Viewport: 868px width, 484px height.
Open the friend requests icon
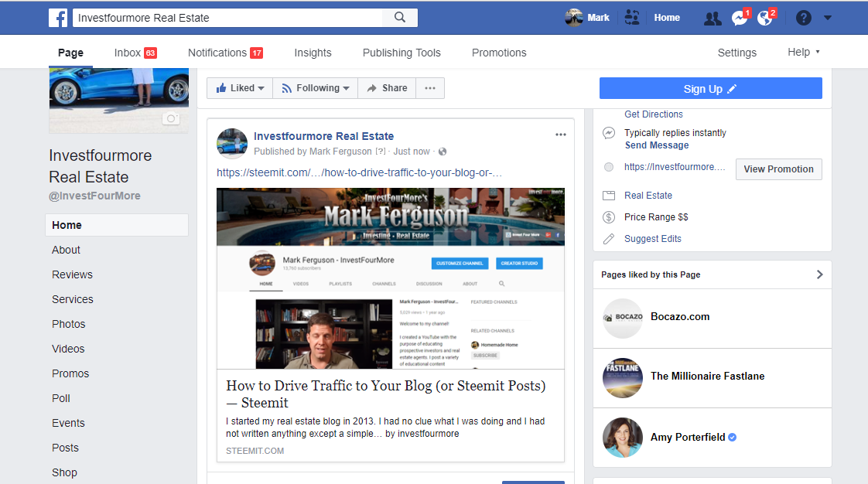point(713,19)
